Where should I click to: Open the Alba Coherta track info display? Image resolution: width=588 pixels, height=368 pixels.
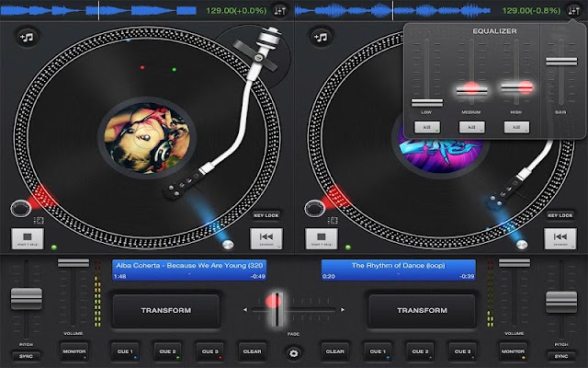point(189,270)
